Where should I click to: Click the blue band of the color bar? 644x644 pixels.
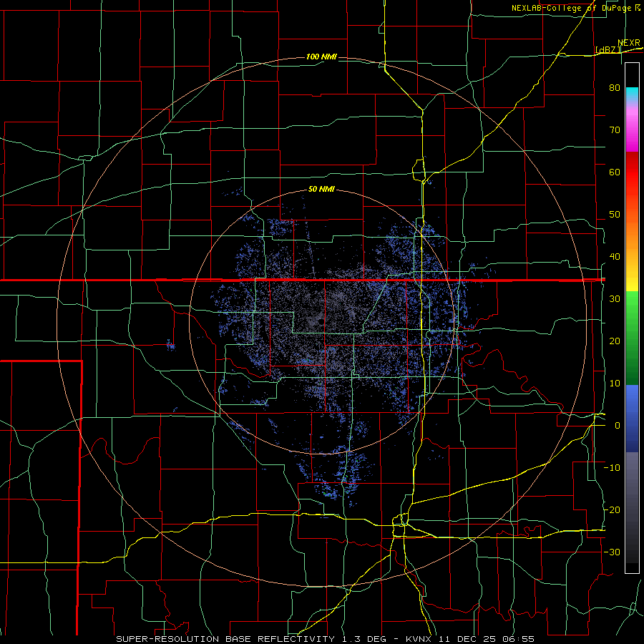click(x=632, y=418)
